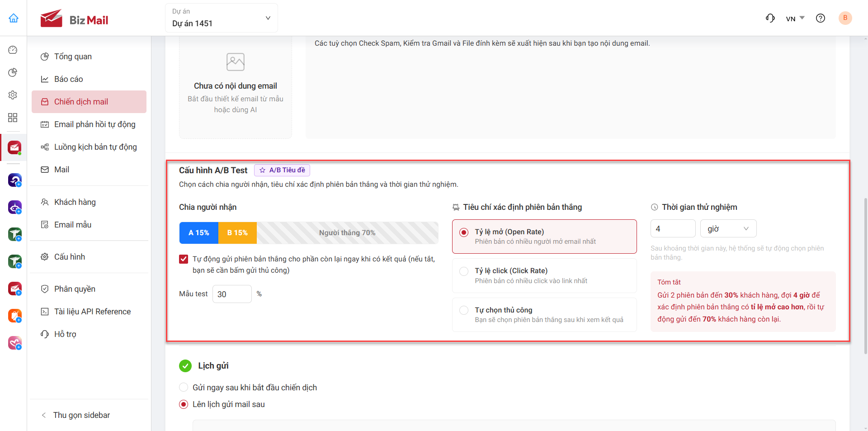Open the apps grid icon in left rail
The width and height of the screenshot is (868, 431).
click(x=13, y=118)
